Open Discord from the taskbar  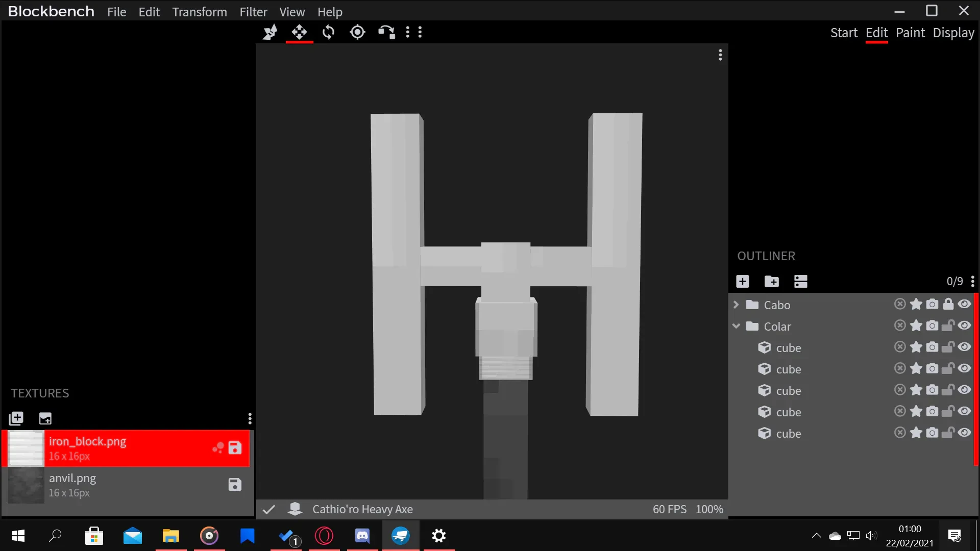coord(362,536)
